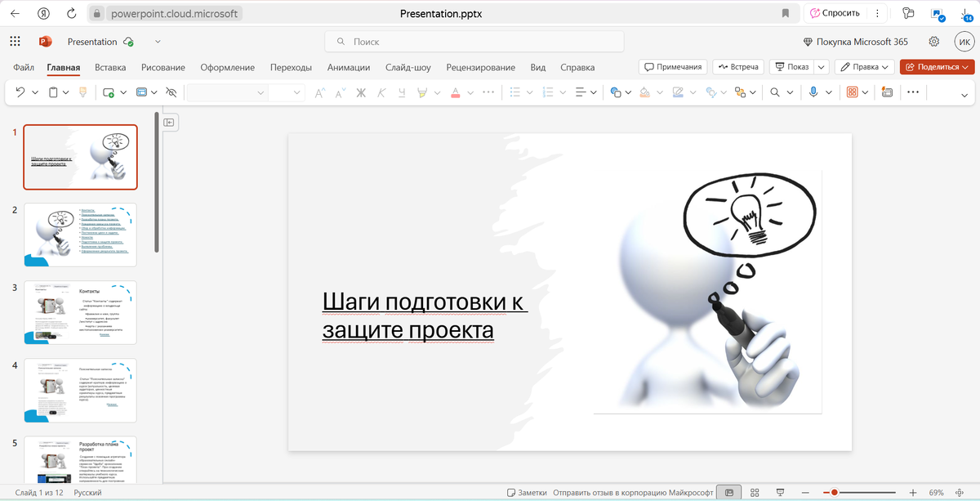Switch to Slide Sorter view
The width and height of the screenshot is (980, 501).
tap(755, 493)
